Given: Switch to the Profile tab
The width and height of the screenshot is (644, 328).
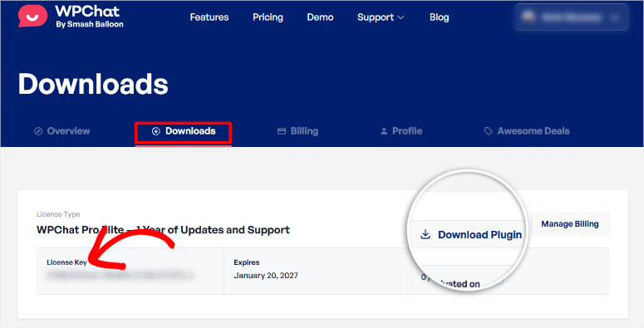Looking at the screenshot, I should (401, 131).
